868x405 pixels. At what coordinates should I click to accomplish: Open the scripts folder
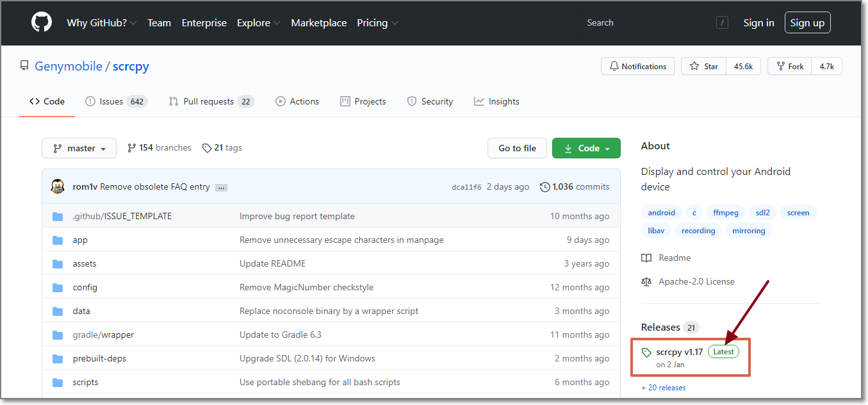tap(85, 382)
